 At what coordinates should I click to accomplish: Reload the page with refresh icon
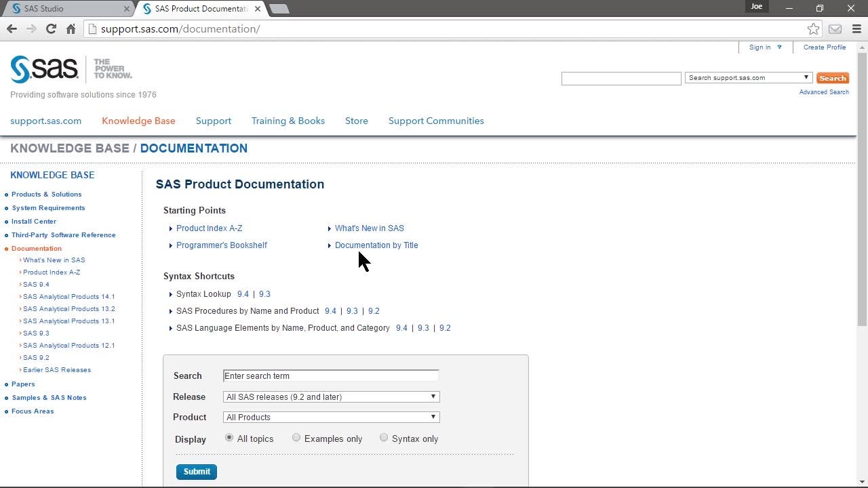coord(51,29)
